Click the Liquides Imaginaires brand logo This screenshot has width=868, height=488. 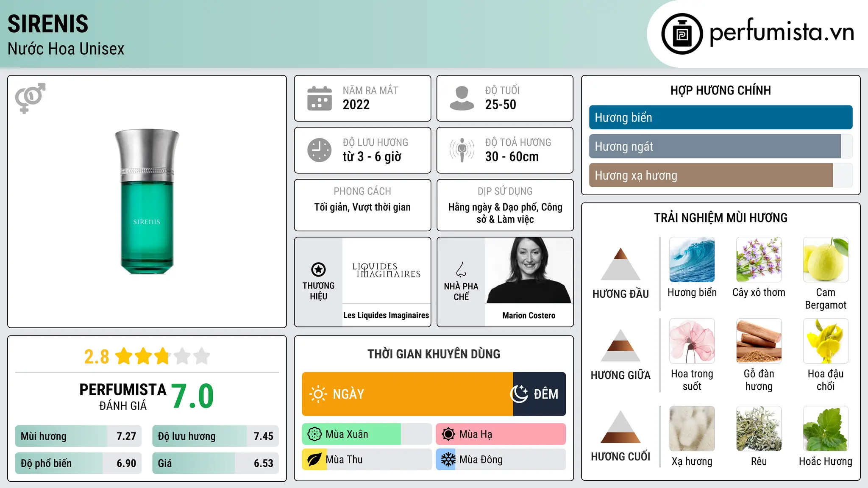point(386,270)
